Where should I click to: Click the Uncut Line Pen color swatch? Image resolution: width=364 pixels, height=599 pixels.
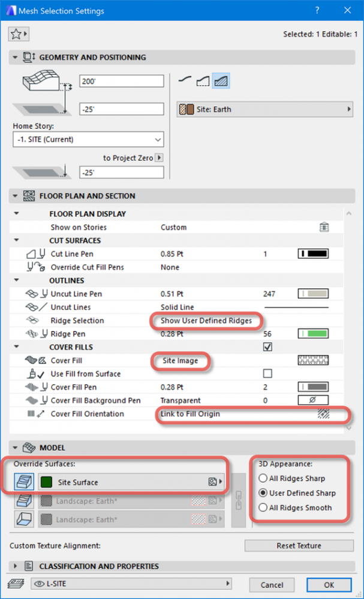tap(313, 294)
